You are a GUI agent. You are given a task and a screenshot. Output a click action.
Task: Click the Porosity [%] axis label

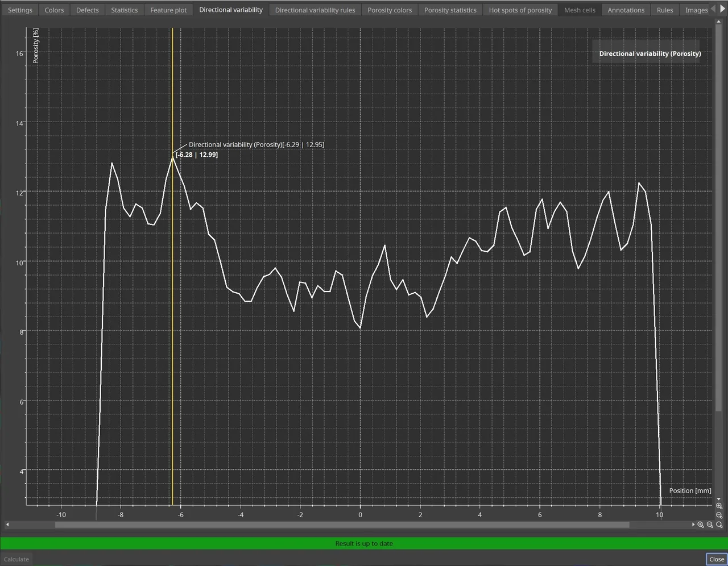click(x=36, y=46)
